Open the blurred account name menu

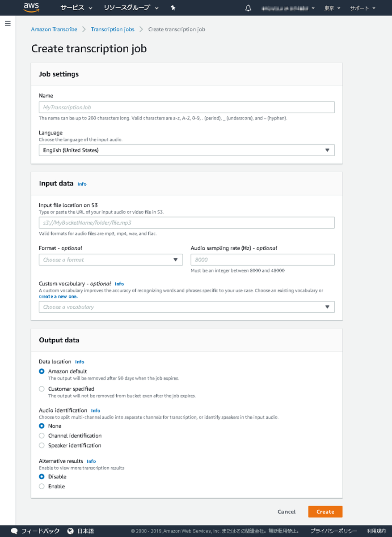click(288, 8)
